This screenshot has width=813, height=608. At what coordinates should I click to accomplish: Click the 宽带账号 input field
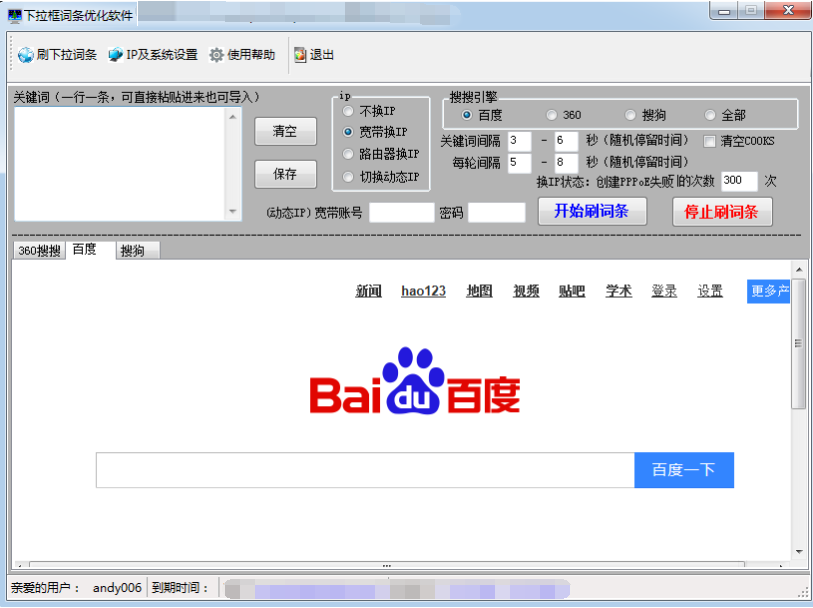pyautogui.click(x=401, y=213)
